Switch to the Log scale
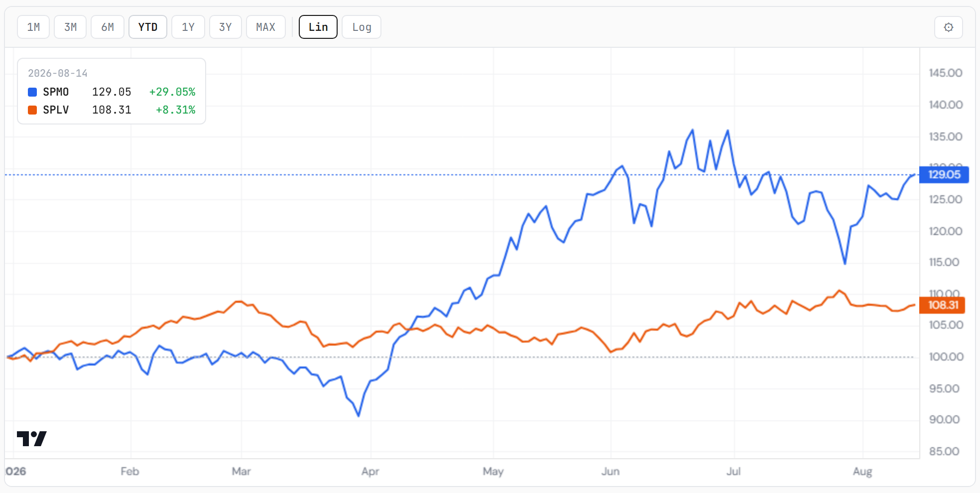Image resolution: width=980 pixels, height=493 pixels. click(362, 27)
